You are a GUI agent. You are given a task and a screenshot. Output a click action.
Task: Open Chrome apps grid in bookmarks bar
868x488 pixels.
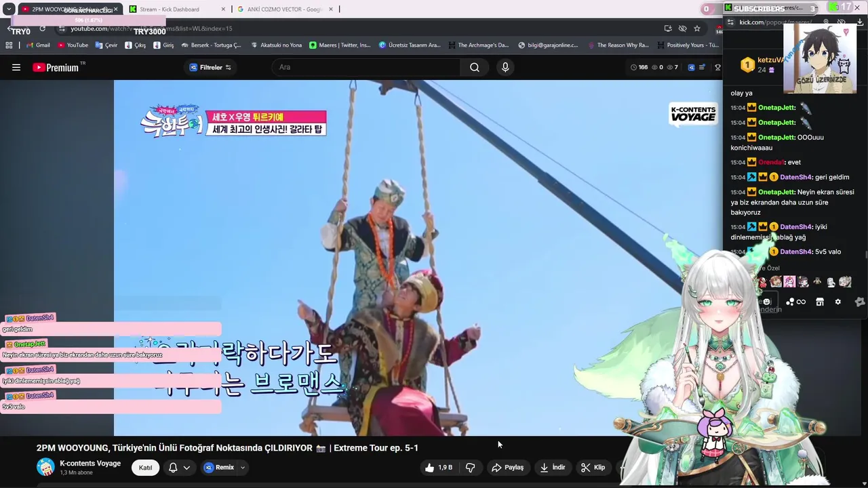click(x=9, y=45)
